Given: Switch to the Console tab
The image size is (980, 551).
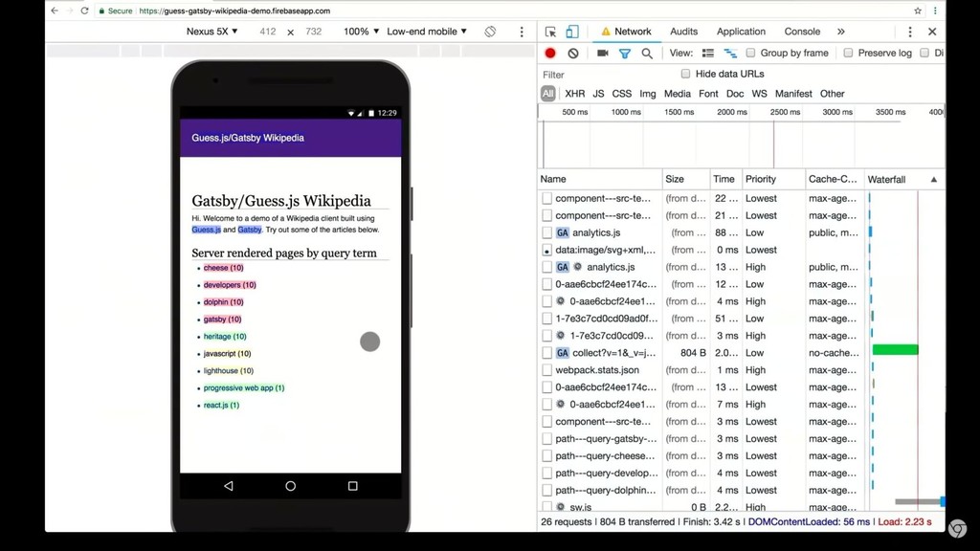Looking at the screenshot, I should click(802, 32).
